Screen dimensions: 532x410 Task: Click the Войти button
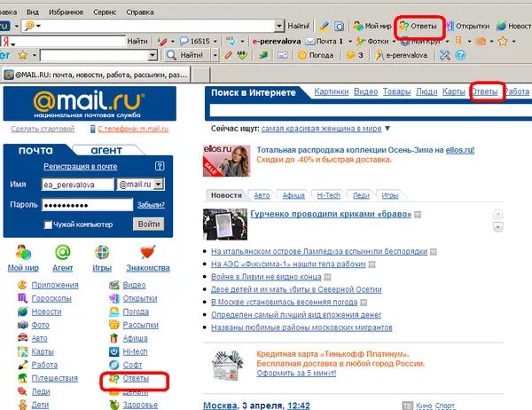point(149,225)
